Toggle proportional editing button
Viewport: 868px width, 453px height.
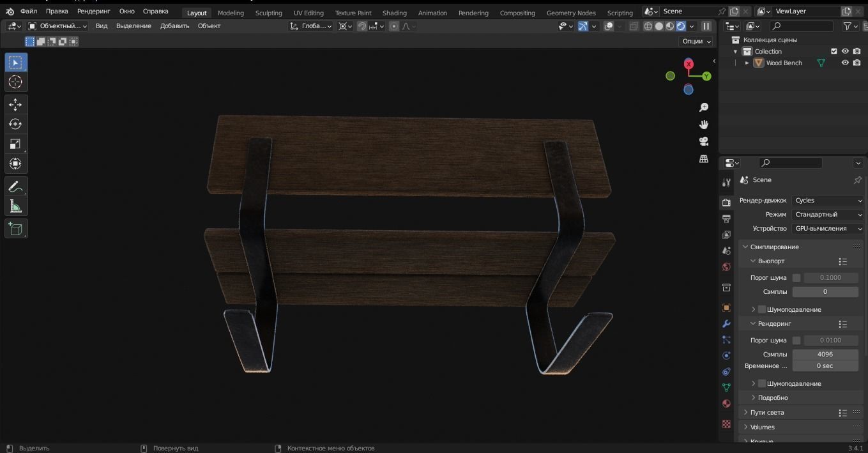[394, 26]
